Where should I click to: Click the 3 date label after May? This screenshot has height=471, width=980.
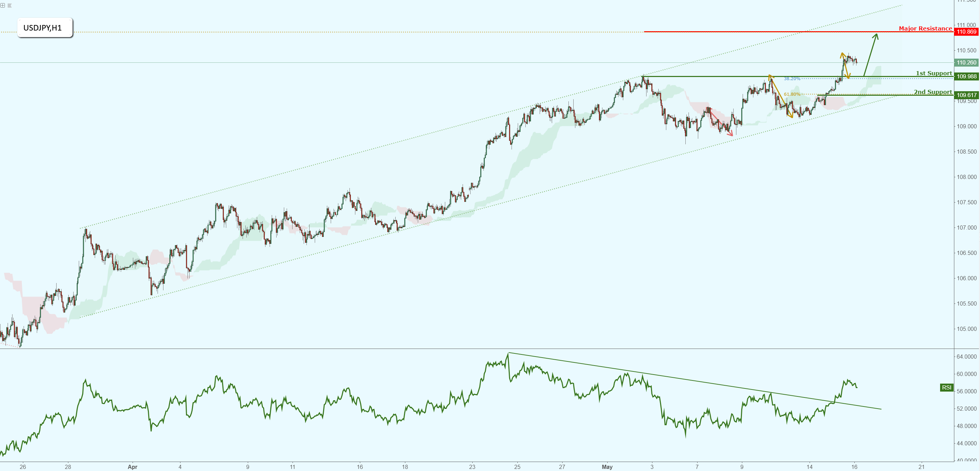click(x=652, y=467)
